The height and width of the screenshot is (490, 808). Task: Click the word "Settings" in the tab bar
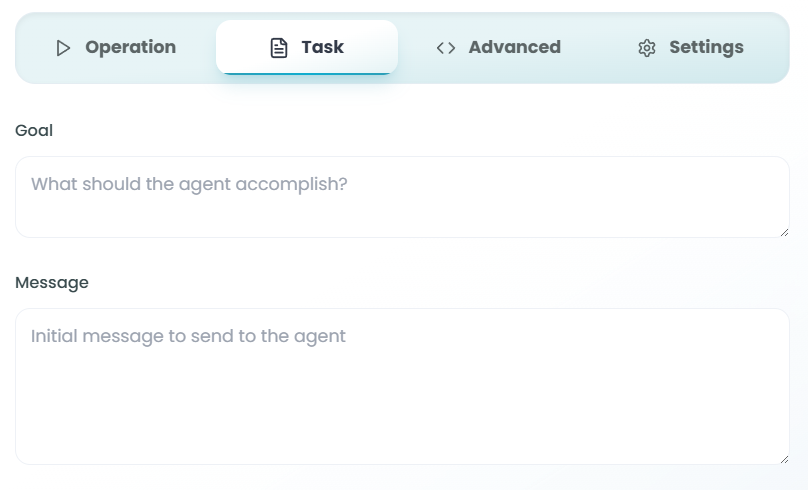[x=706, y=47]
